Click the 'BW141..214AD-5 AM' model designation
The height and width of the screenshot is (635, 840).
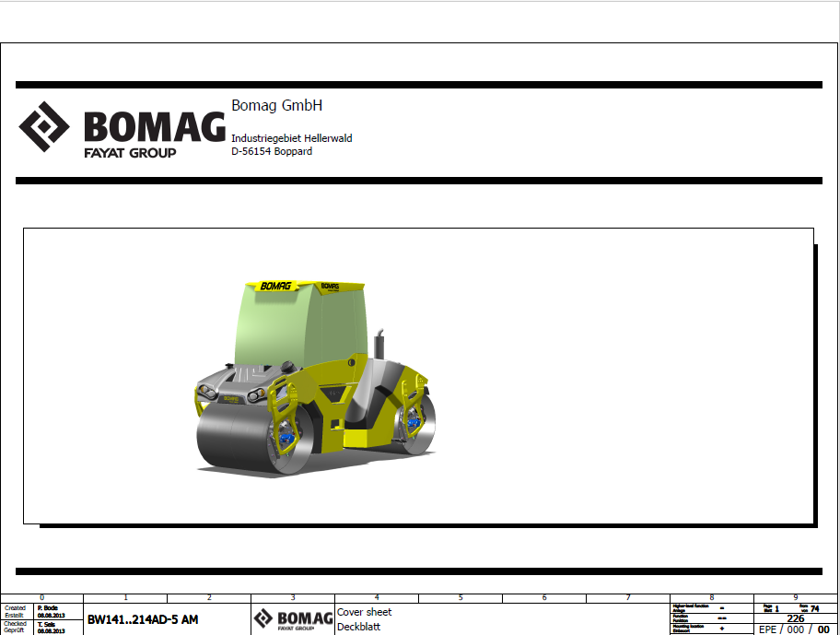(143, 620)
